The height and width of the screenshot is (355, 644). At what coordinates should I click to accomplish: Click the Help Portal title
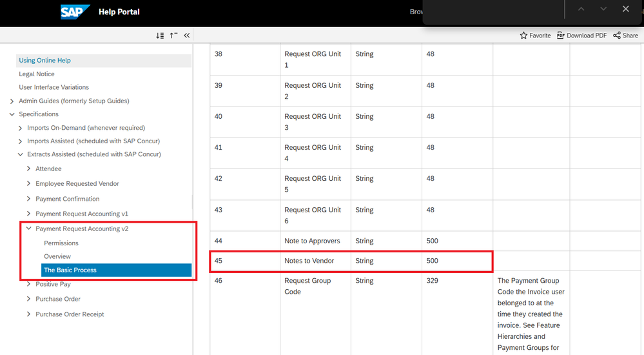pyautogui.click(x=119, y=12)
